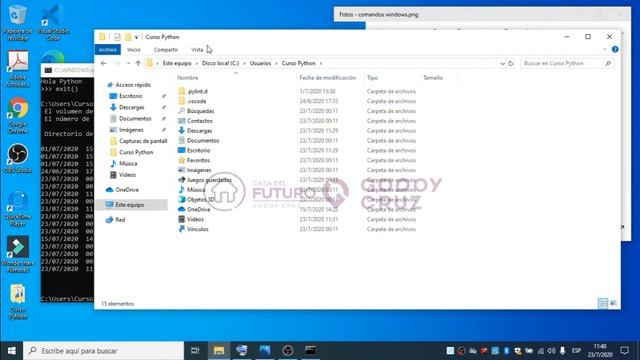Select Este equipo in the address breadcrumb
Viewport: 640px width, 360px height.
tap(177, 63)
